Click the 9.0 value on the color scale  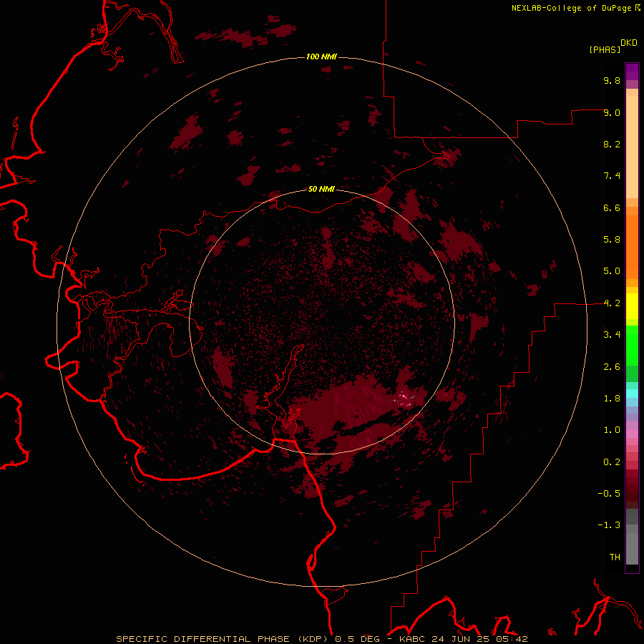(x=612, y=112)
